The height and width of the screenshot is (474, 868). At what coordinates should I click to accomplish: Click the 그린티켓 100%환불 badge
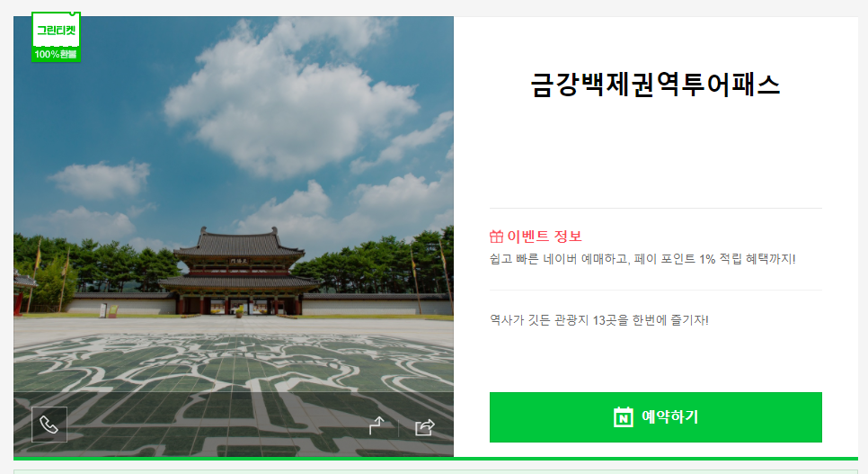(56, 37)
